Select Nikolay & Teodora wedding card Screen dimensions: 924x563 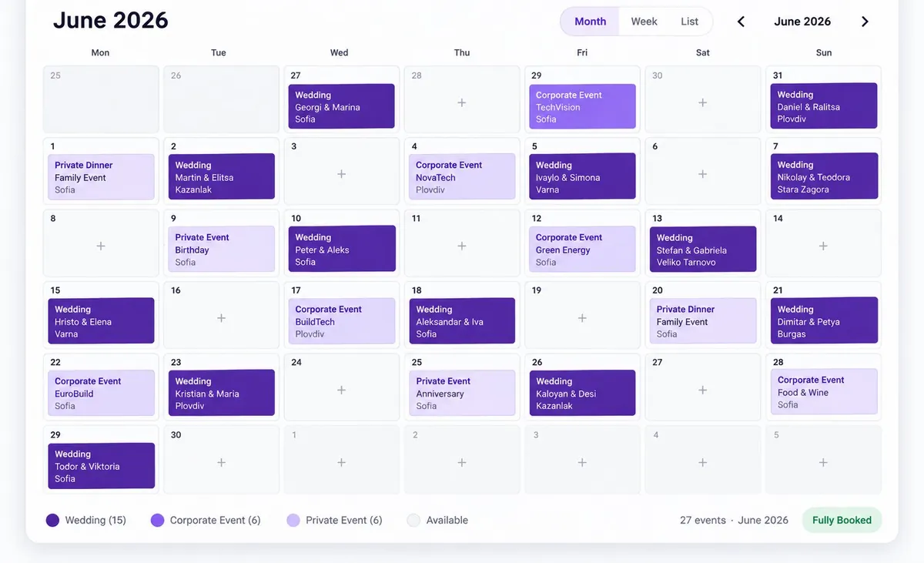pyautogui.click(x=824, y=177)
